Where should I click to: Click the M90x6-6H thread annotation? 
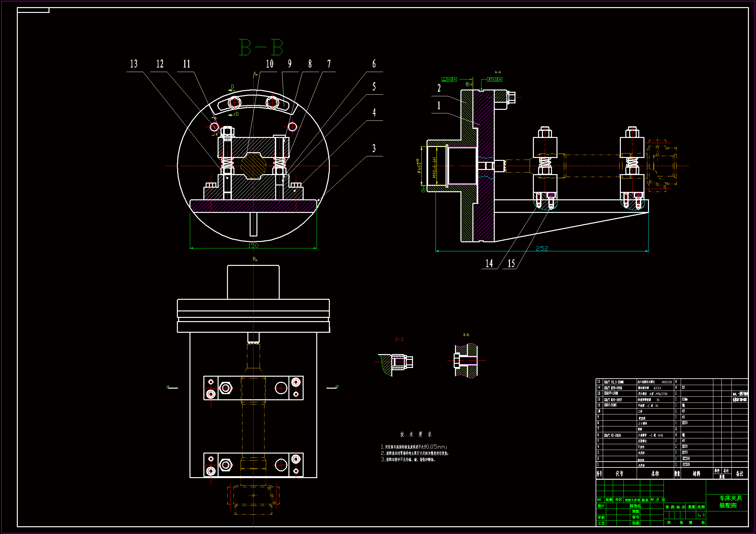coord(434,167)
